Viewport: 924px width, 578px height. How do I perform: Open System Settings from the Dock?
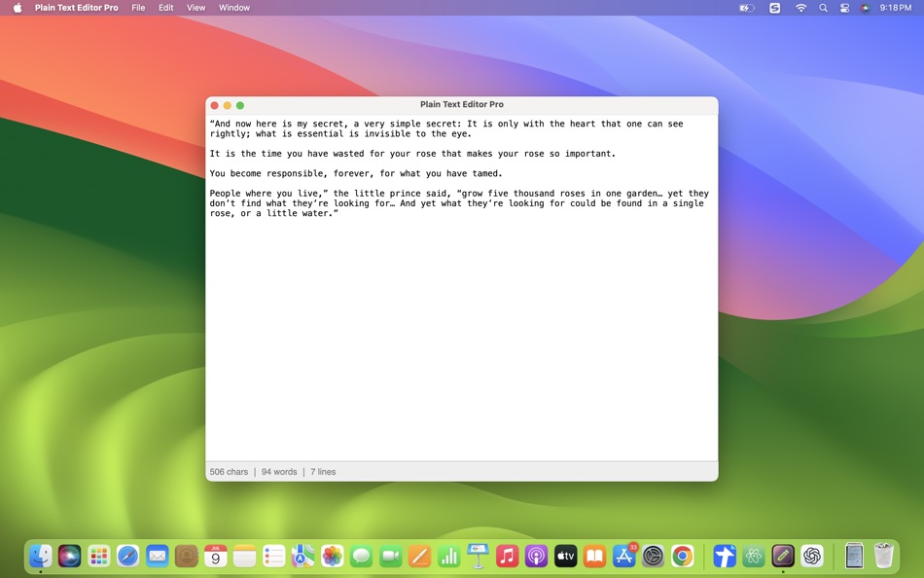pos(653,556)
